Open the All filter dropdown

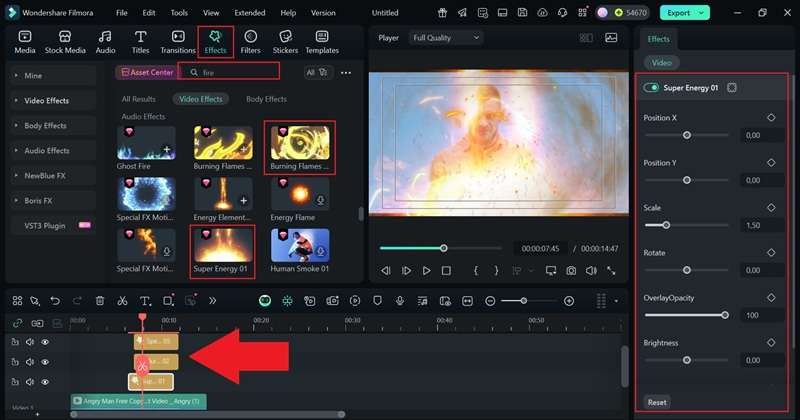tap(317, 72)
